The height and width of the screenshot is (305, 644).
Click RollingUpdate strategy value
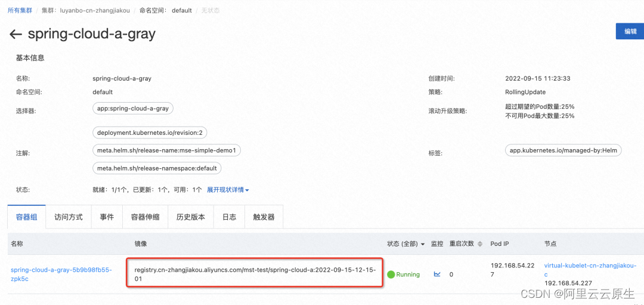tap(525, 92)
